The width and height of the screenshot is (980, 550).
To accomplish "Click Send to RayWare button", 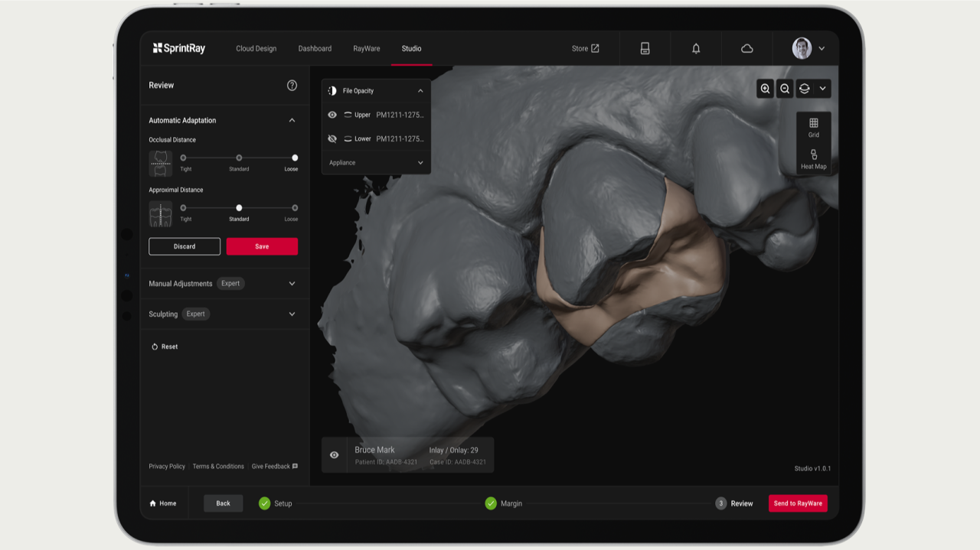I will (x=798, y=503).
